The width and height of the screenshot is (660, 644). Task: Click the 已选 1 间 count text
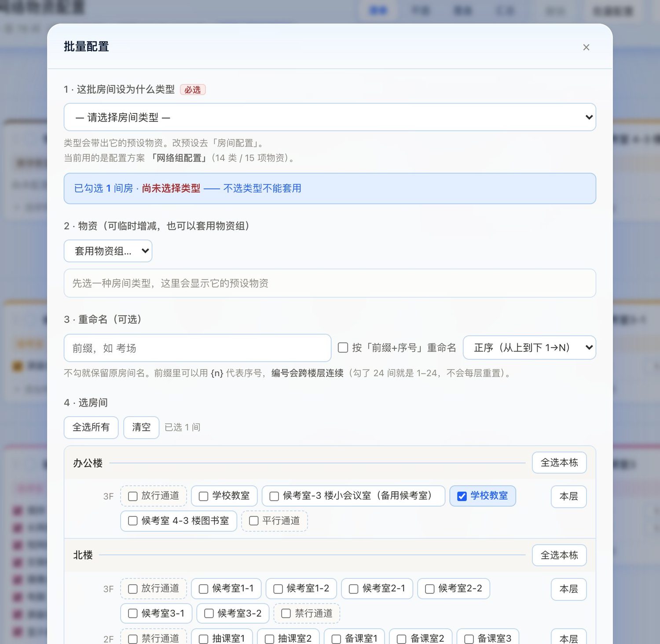pyautogui.click(x=183, y=427)
